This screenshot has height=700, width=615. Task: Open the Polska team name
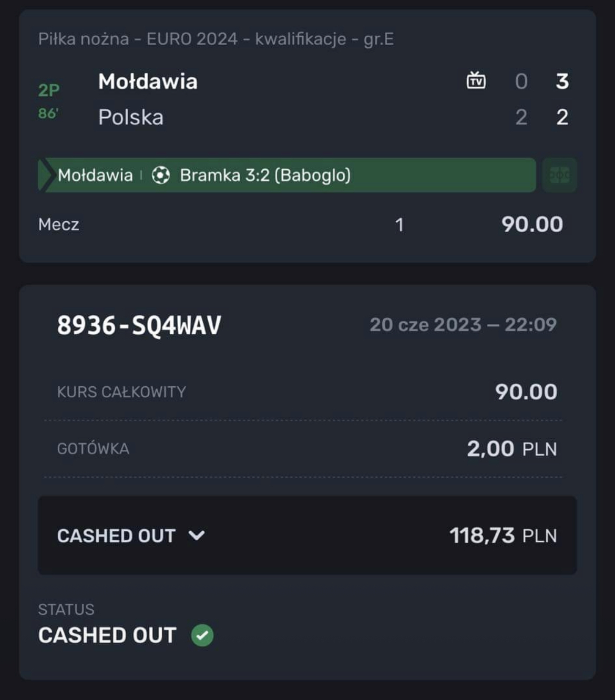tap(131, 117)
